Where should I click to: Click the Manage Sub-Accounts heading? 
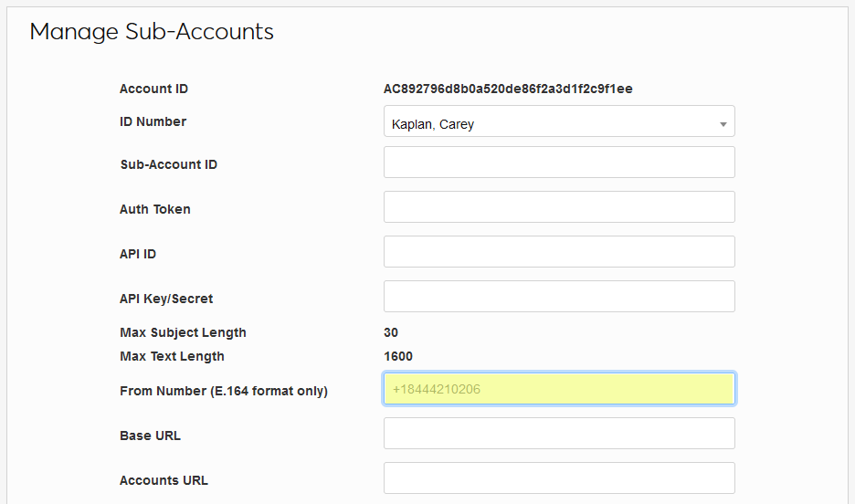click(x=152, y=32)
